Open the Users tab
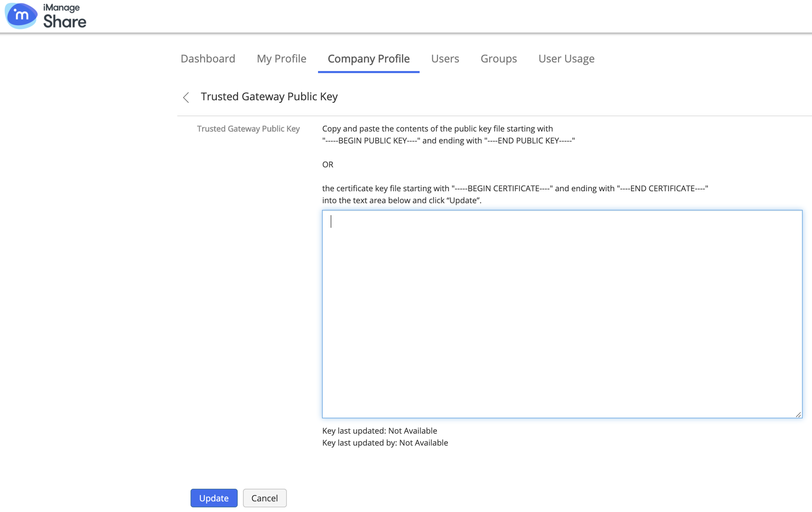The width and height of the screenshot is (812, 512). pyautogui.click(x=445, y=58)
